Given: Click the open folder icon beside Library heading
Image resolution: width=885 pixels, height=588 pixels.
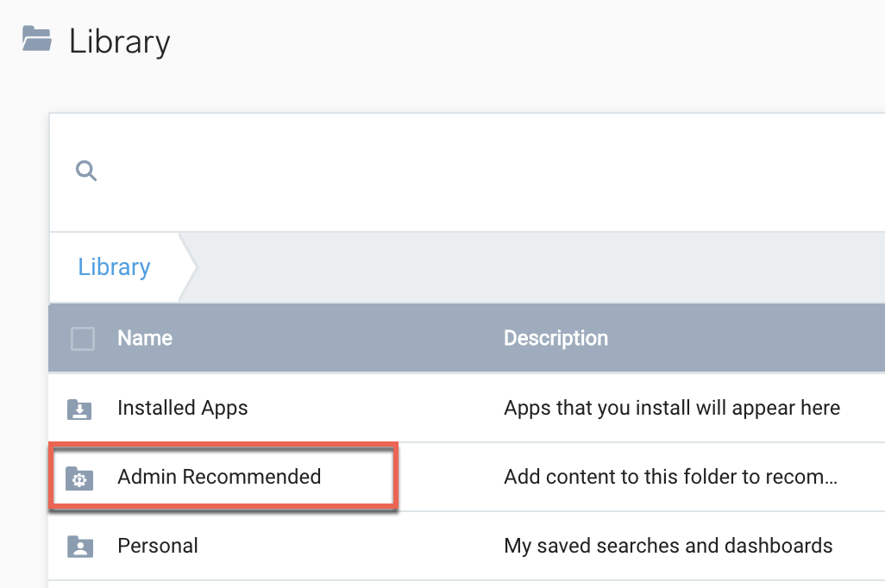Looking at the screenshot, I should pyautogui.click(x=37, y=40).
